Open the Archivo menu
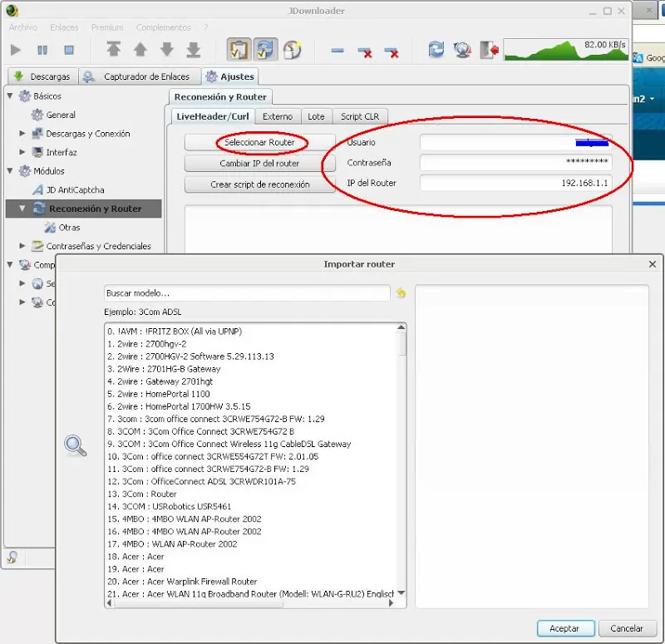Image resolution: width=665 pixels, height=644 pixels. pyautogui.click(x=23, y=27)
